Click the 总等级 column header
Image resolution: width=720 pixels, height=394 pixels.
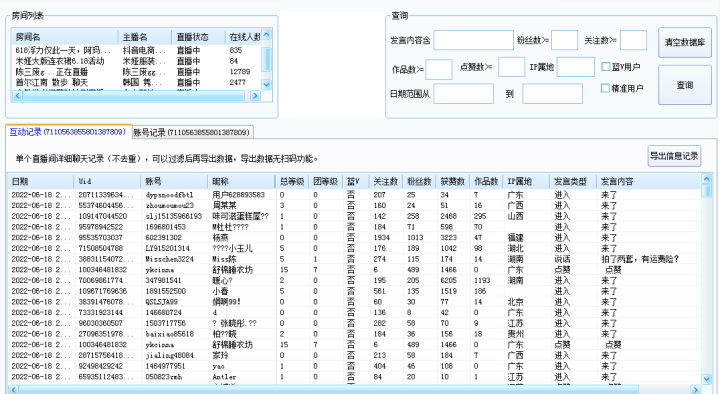click(x=292, y=181)
